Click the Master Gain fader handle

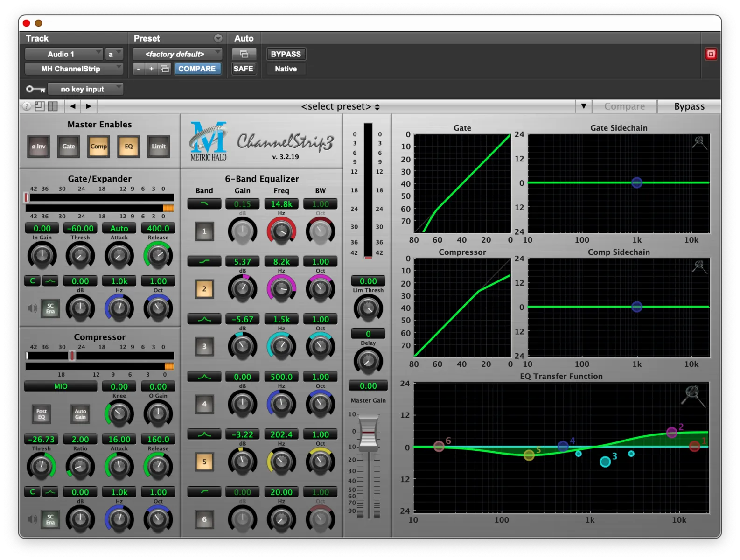click(369, 434)
